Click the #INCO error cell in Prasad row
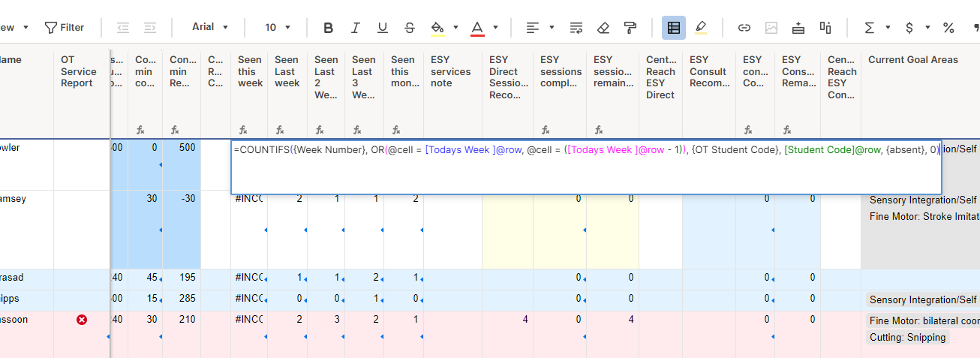The height and width of the screenshot is (358, 980). [249, 278]
